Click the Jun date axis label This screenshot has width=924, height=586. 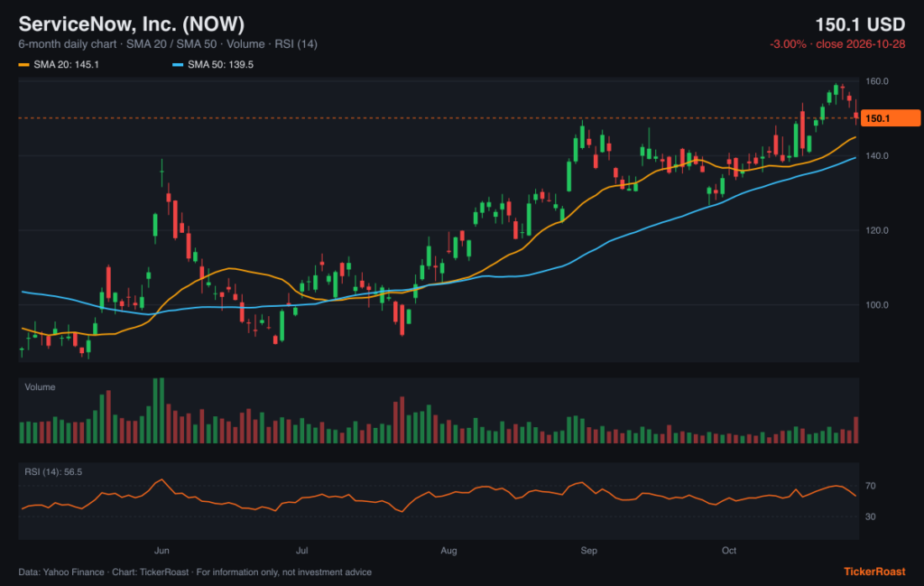coord(162,551)
